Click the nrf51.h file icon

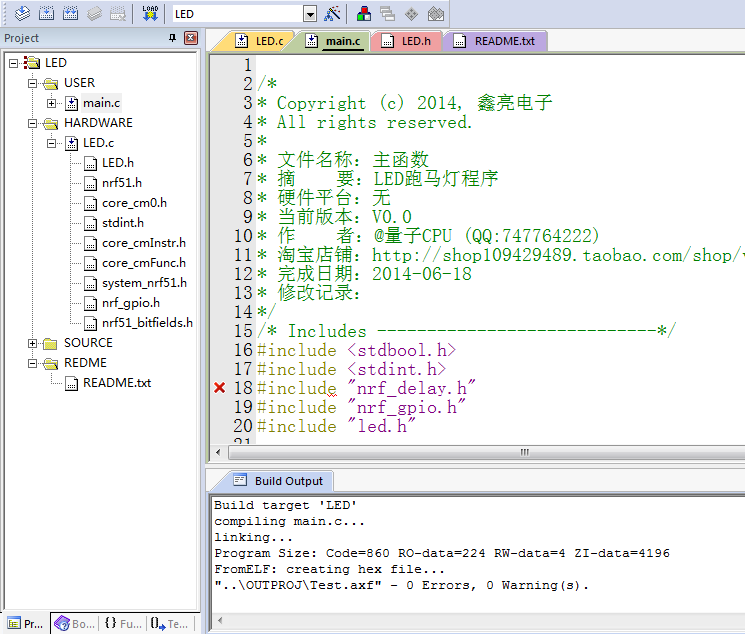pos(90,183)
